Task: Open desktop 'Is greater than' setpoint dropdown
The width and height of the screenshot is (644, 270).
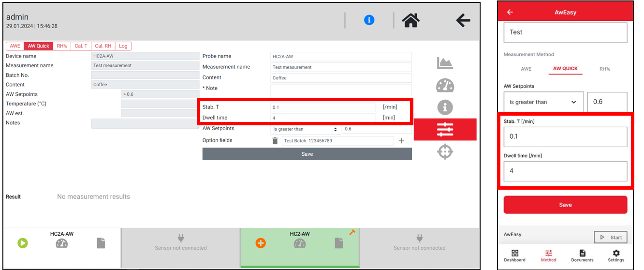Action: point(305,129)
